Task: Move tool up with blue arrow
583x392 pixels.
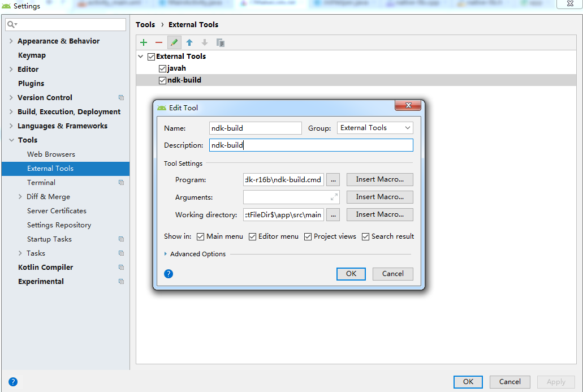Action: (189, 42)
